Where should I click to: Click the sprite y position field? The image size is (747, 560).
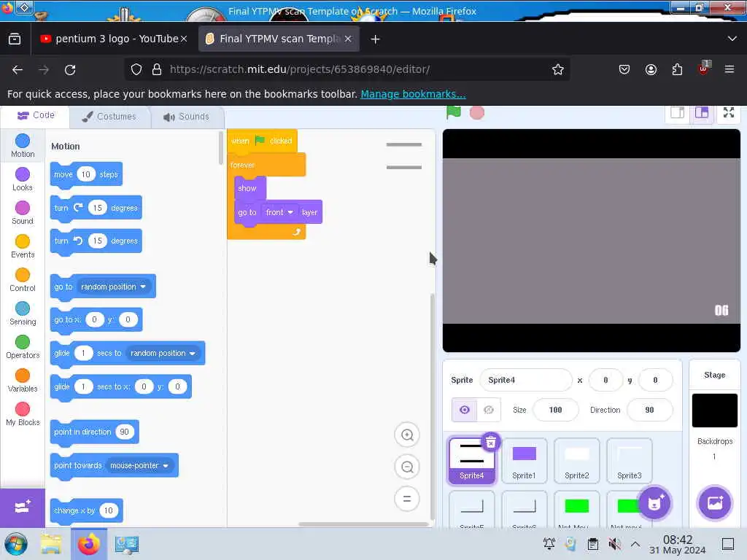click(656, 380)
